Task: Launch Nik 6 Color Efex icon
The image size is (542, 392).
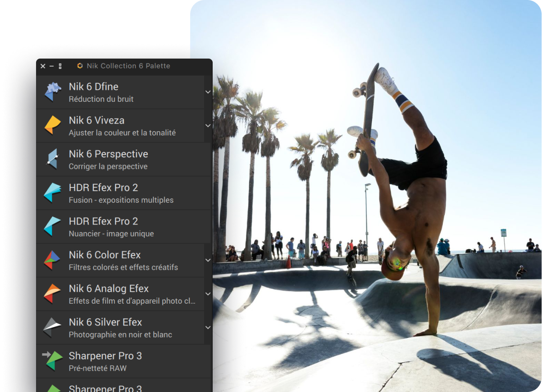Action: [52, 260]
